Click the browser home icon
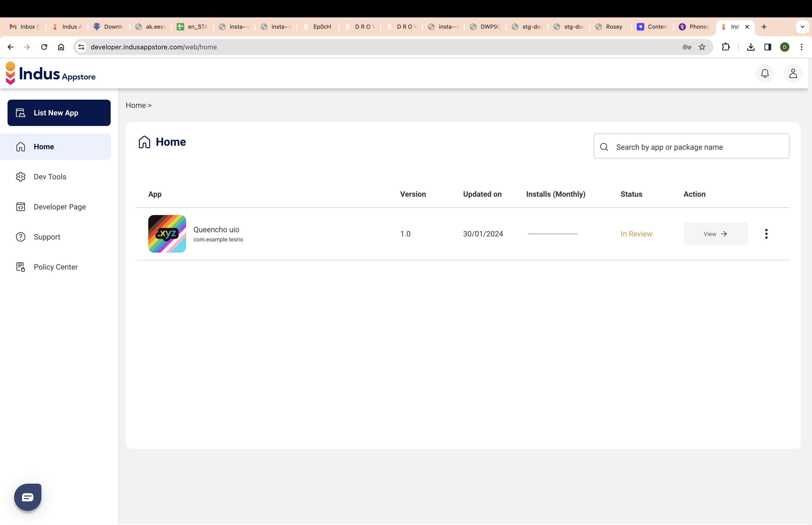 click(x=61, y=47)
